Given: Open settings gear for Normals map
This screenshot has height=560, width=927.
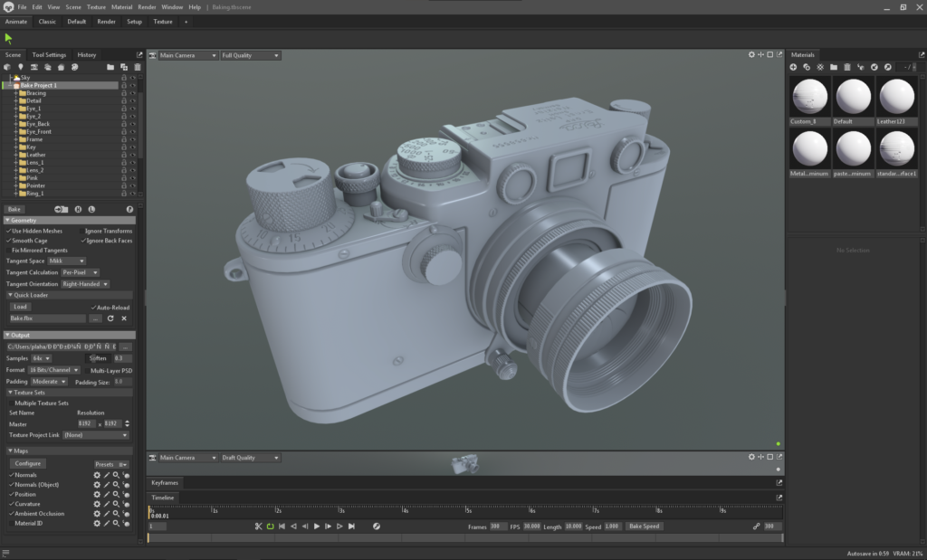Looking at the screenshot, I should pos(97,474).
